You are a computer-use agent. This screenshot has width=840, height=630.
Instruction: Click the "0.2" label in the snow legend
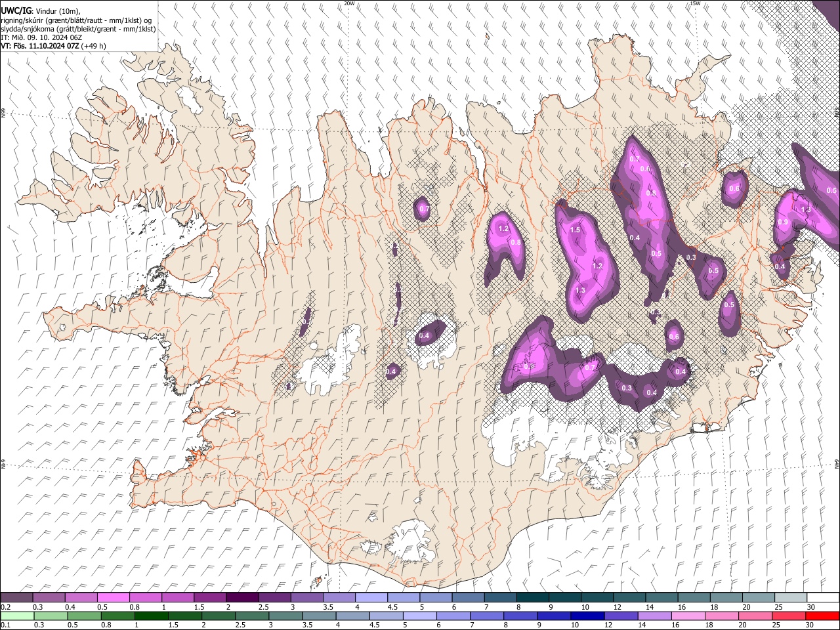[5, 607]
